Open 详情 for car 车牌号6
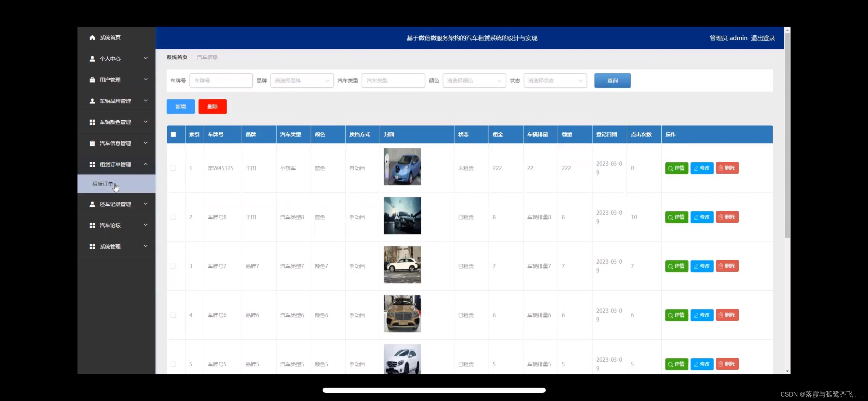Viewport: 868px width, 401px height. [676, 315]
